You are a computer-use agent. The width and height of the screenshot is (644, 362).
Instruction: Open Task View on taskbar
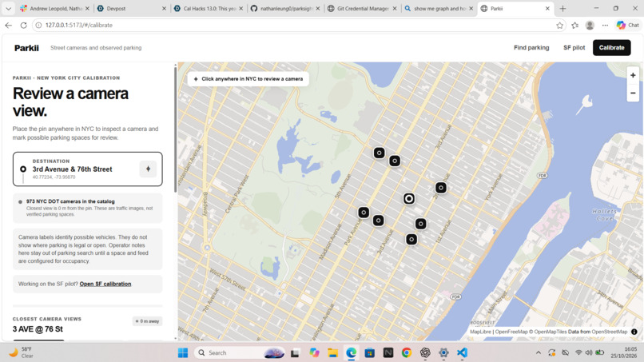click(295, 352)
